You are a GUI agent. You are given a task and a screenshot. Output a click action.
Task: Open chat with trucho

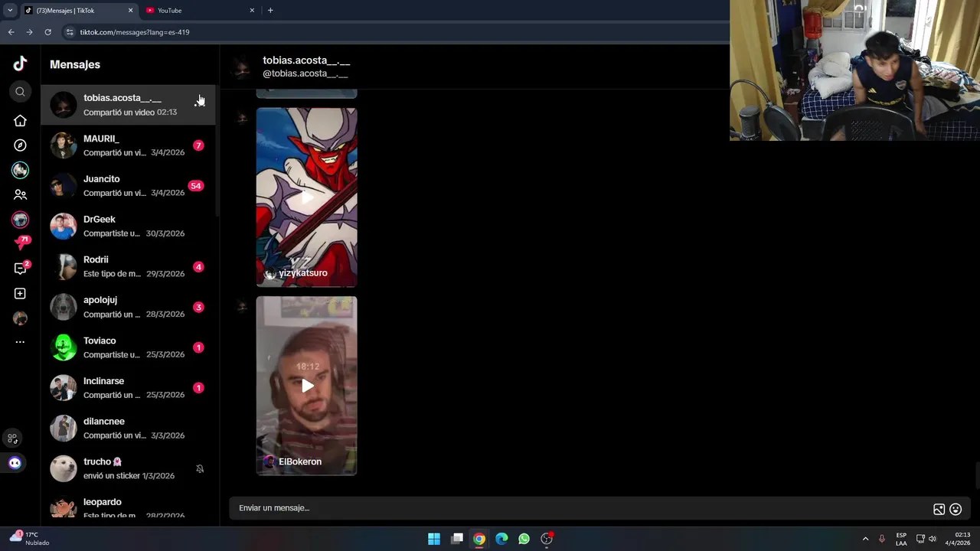pyautogui.click(x=128, y=468)
